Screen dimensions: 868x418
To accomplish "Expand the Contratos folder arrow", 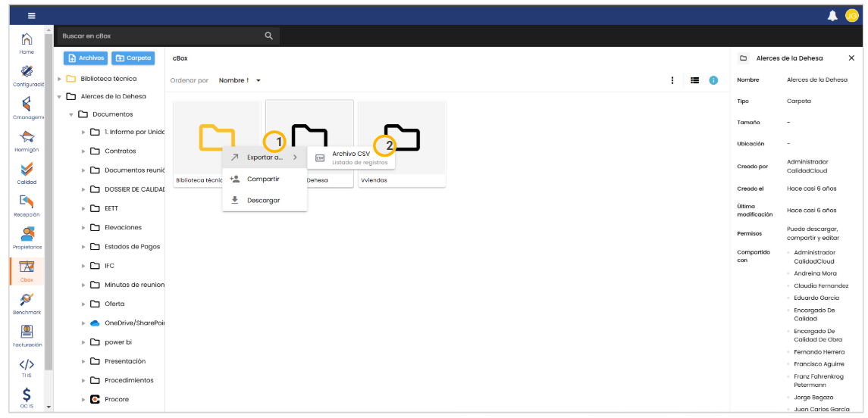I will 84,151.
